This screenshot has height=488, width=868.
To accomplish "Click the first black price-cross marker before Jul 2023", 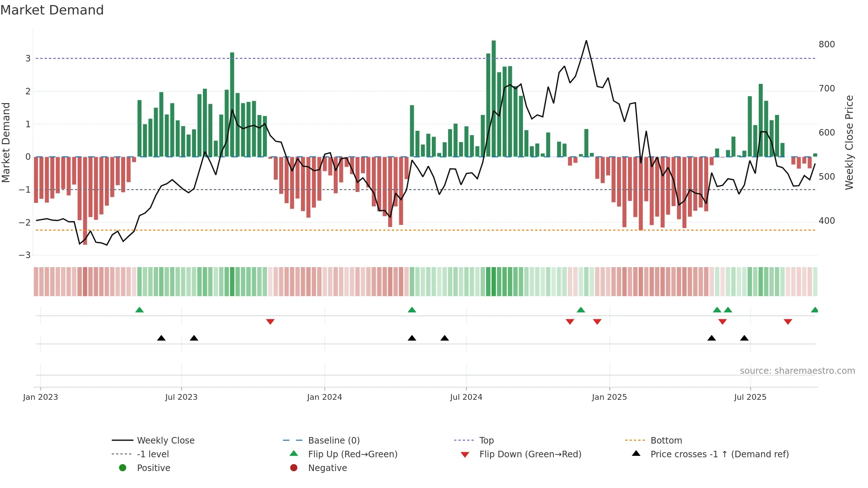I will click(161, 338).
